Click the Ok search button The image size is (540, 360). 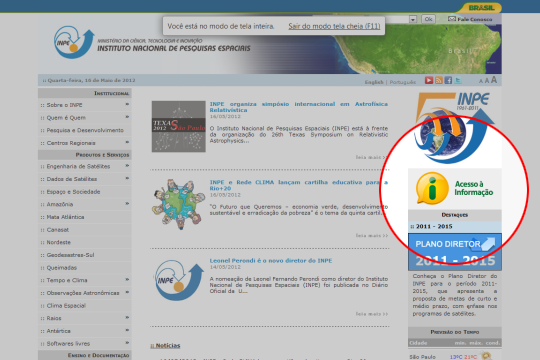428,19
